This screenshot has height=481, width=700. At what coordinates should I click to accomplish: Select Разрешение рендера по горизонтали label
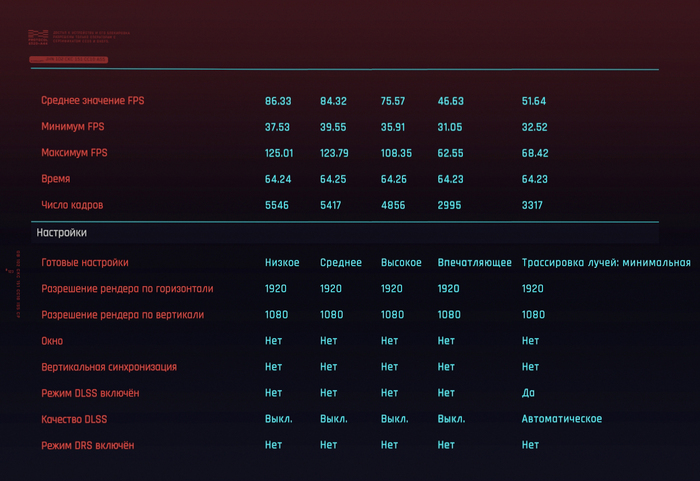pyautogui.click(x=127, y=289)
